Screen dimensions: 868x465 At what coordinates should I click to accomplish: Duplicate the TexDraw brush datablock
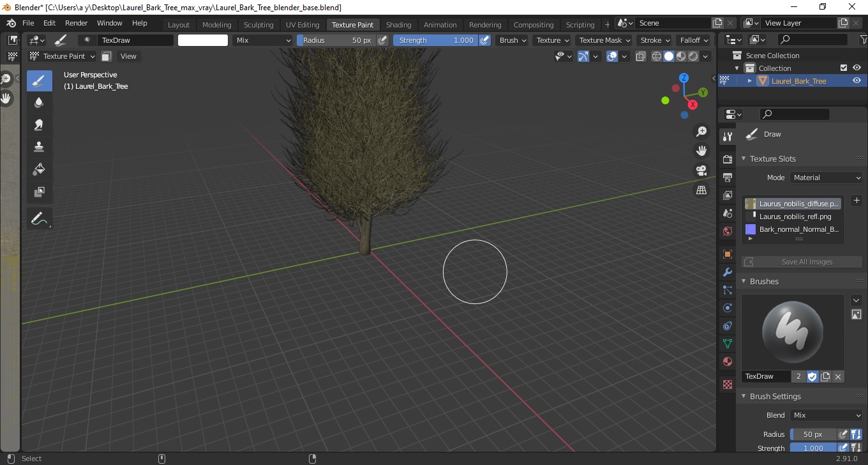point(825,376)
